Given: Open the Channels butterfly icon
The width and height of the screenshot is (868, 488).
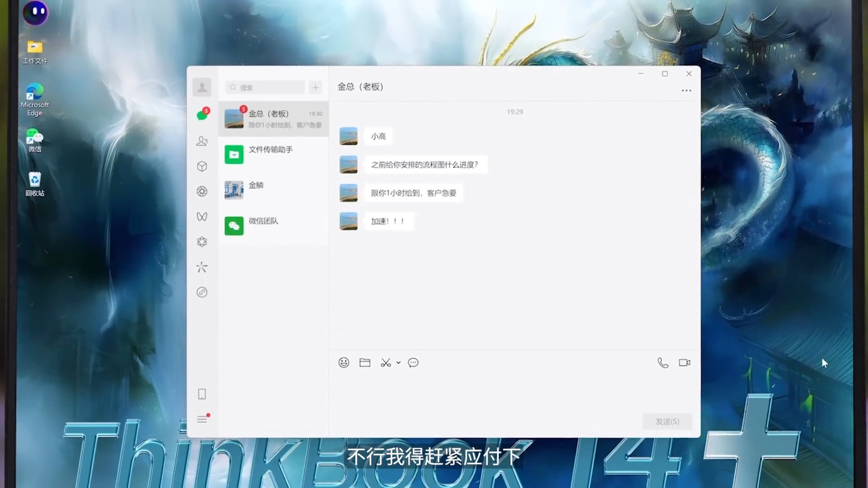Looking at the screenshot, I should 202,216.
